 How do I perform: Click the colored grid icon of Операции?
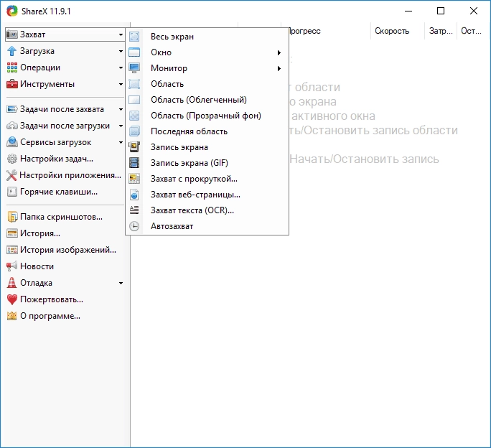coord(12,67)
